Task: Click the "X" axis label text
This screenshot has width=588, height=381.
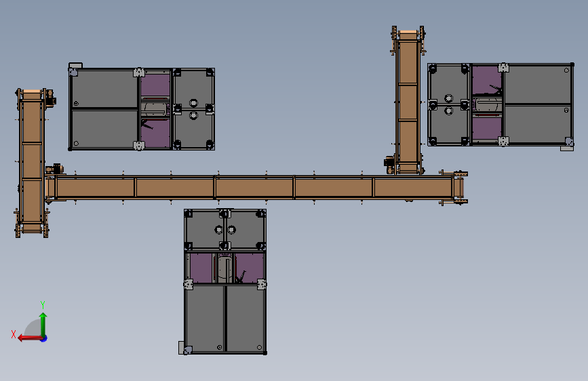Action: point(14,334)
